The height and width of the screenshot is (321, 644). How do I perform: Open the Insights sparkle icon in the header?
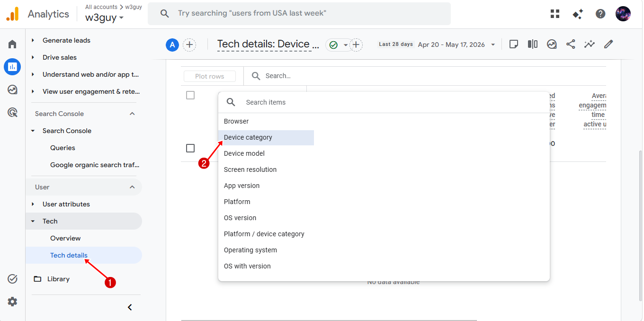point(578,14)
